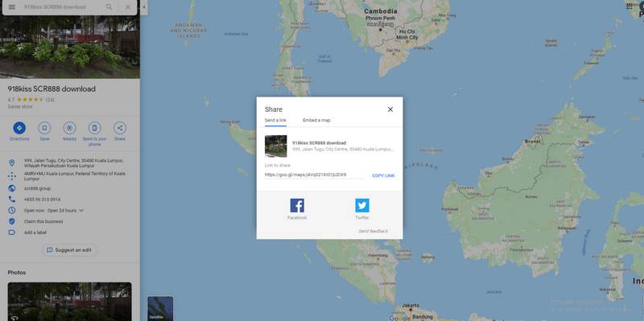Toggle the Satellite layer thumbnail
Viewport: 644px width, 321px height.
[160, 309]
